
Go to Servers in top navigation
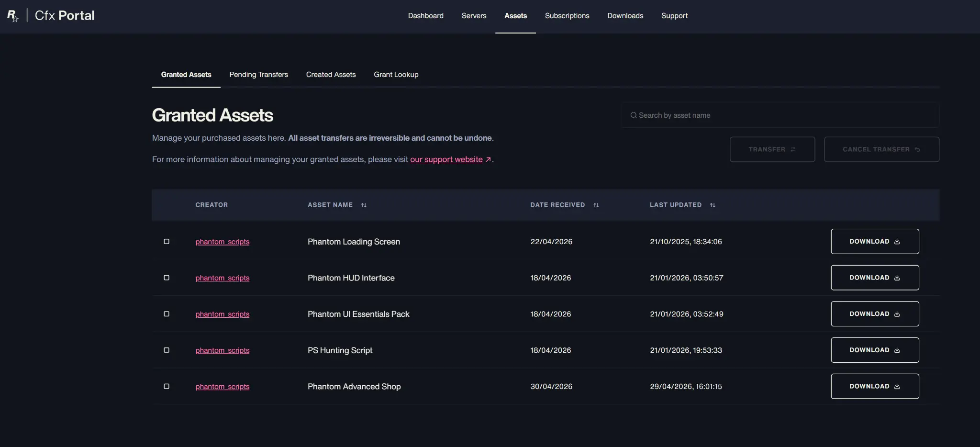click(x=474, y=16)
